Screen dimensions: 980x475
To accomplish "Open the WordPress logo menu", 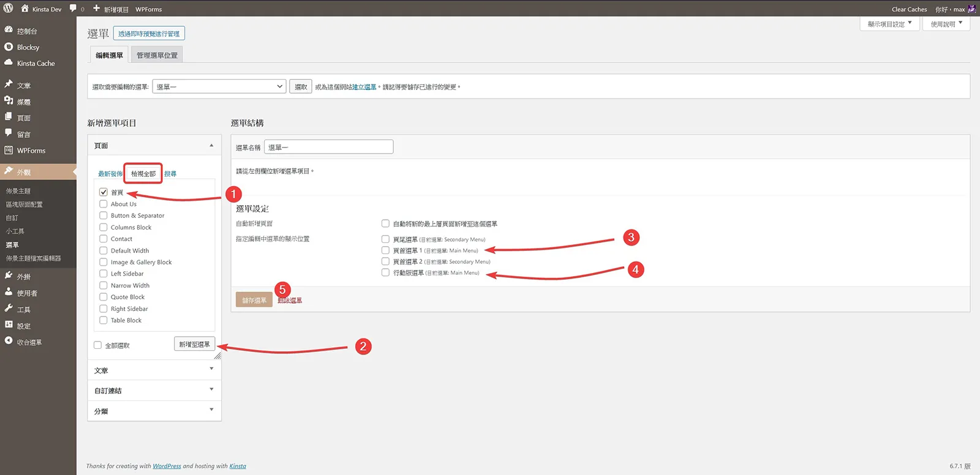I will click(9, 9).
